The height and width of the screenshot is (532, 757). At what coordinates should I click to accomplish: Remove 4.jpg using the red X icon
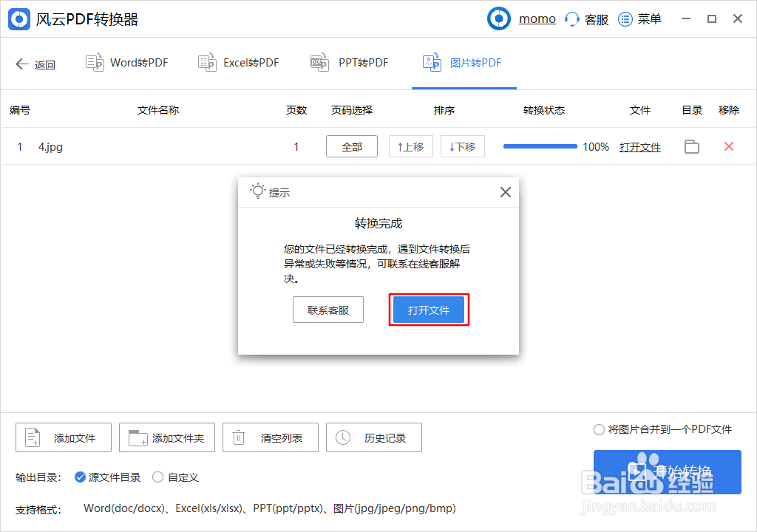click(x=729, y=146)
